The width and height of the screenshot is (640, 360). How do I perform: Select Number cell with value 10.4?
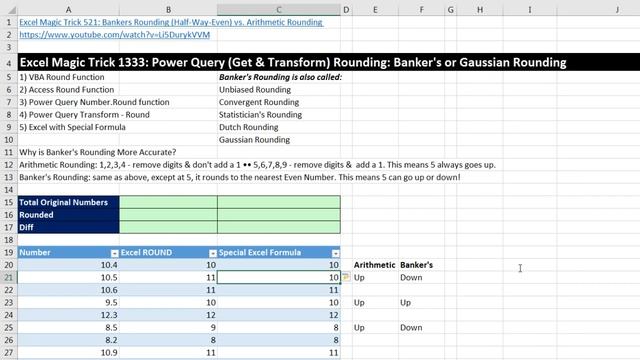point(69,265)
